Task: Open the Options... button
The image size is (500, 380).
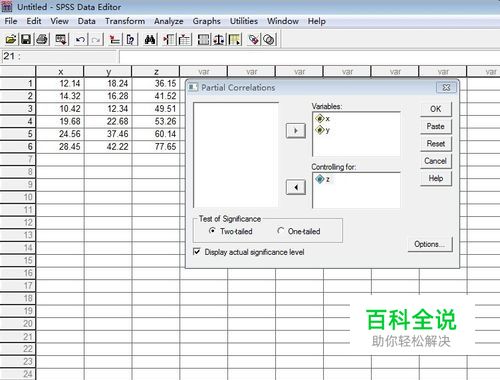Action: click(x=430, y=244)
